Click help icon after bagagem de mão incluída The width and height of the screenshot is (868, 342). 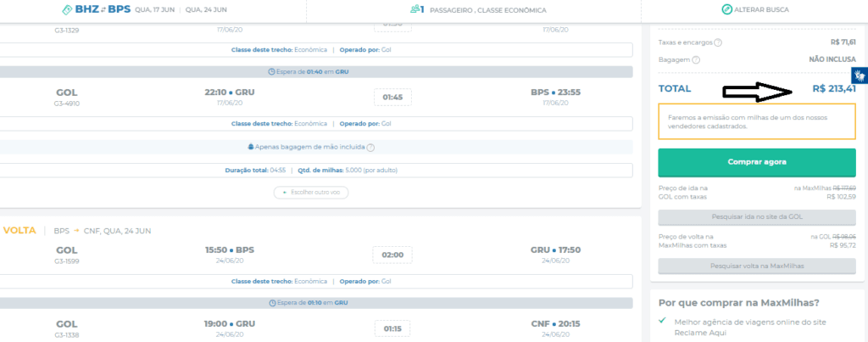point(371,148)
